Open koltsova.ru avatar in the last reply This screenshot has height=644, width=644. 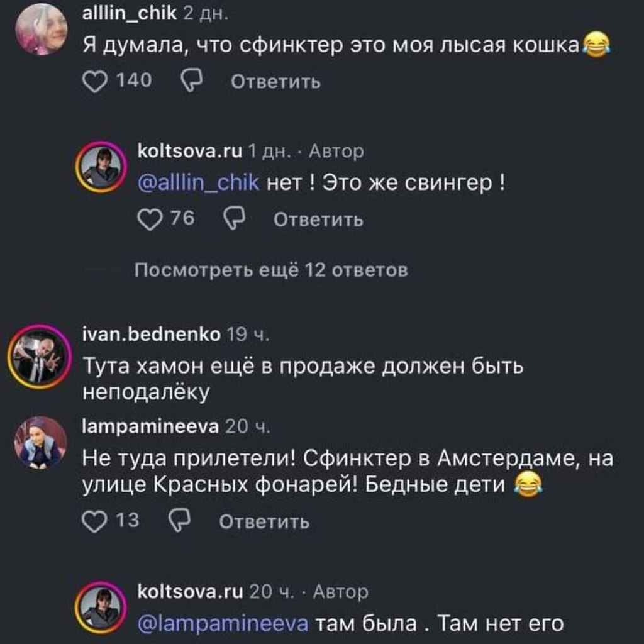click(101, 607)
